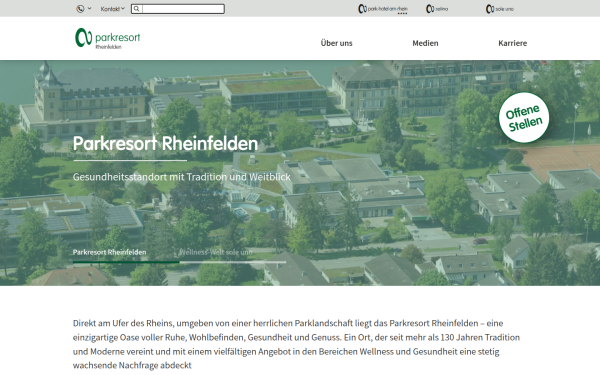Click the Gesundheitsstandort mit Tradition subtitle

pos(182,177)
